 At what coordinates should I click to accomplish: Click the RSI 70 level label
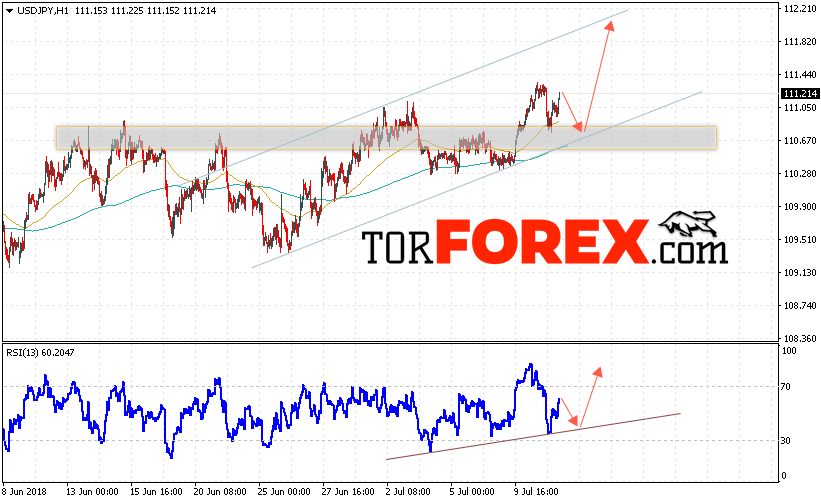point(785,387)
